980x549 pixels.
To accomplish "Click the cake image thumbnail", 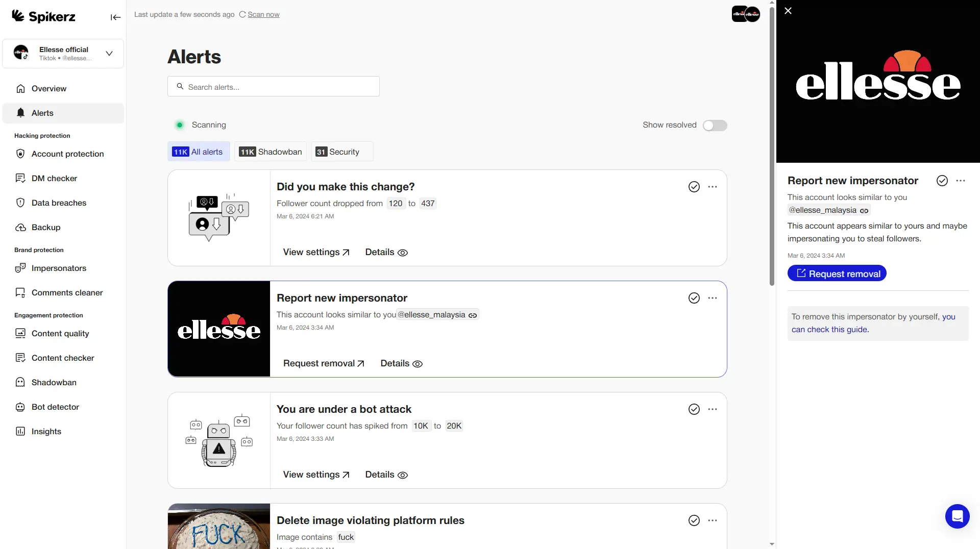I will pos(219,527).
